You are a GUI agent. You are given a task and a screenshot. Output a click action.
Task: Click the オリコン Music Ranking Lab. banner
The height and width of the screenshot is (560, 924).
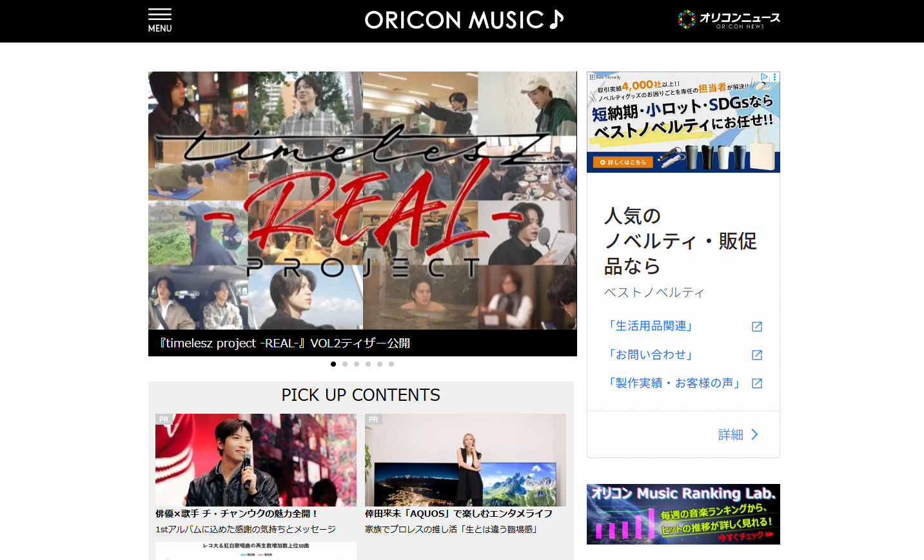tap(683, 514)
